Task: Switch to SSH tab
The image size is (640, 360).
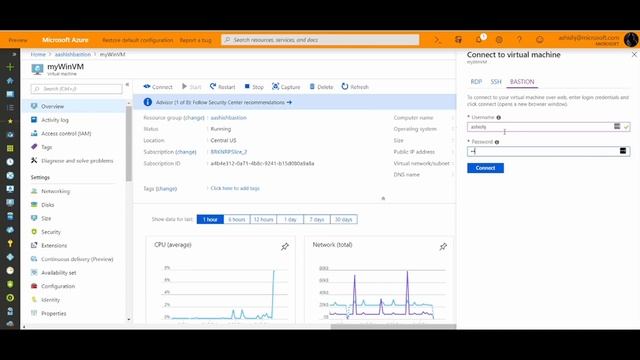Action: pyautogui.click(x=496, y=82)
